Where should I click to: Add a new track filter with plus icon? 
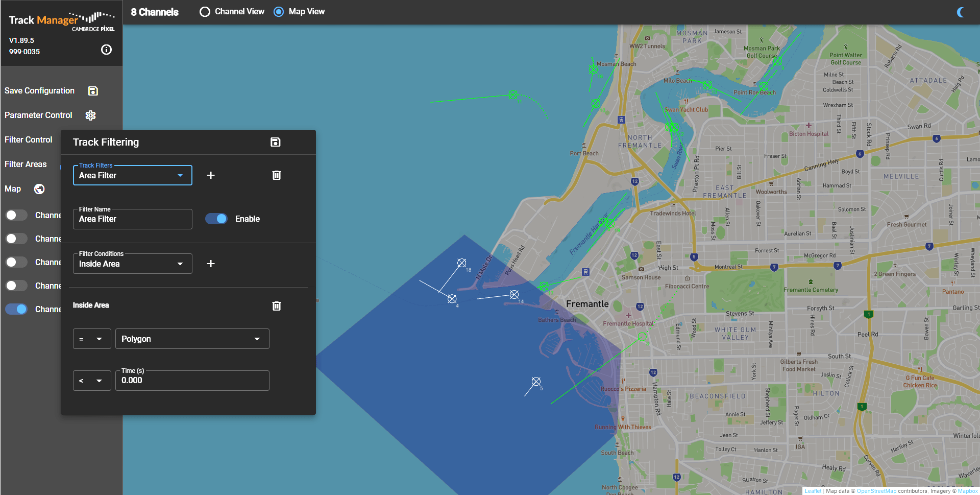coord(210,175)
